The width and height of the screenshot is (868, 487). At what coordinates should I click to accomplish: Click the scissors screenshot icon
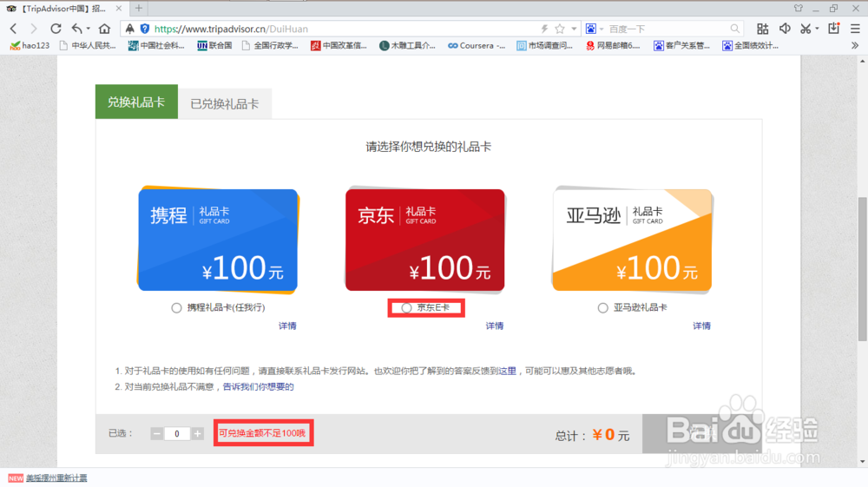806,29
